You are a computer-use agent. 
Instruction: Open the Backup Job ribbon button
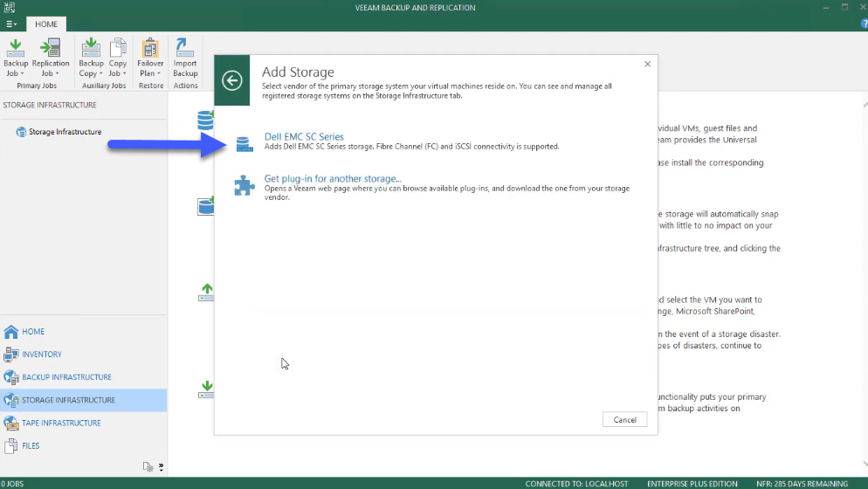(16, 58)
